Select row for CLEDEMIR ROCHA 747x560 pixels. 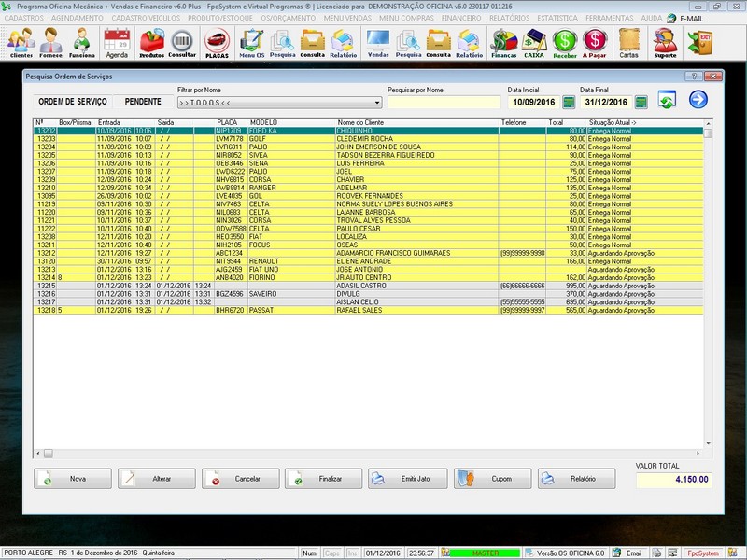coord(368,139)
